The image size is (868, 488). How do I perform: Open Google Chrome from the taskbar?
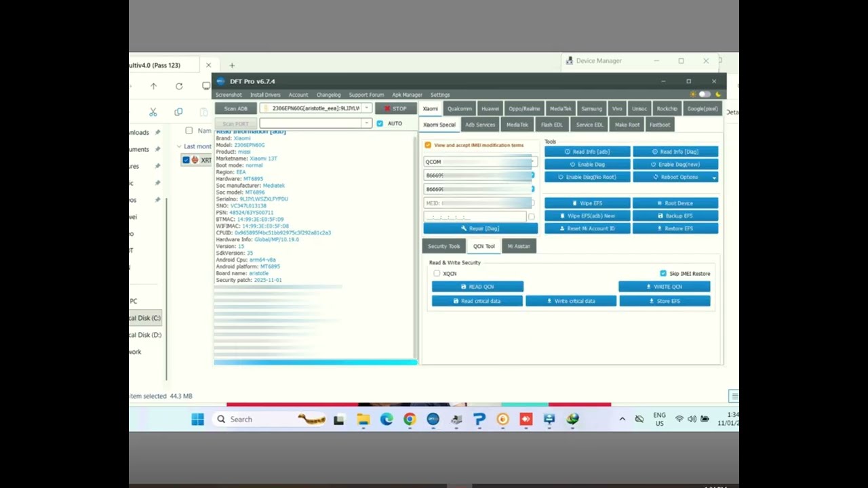click(410, 420)
